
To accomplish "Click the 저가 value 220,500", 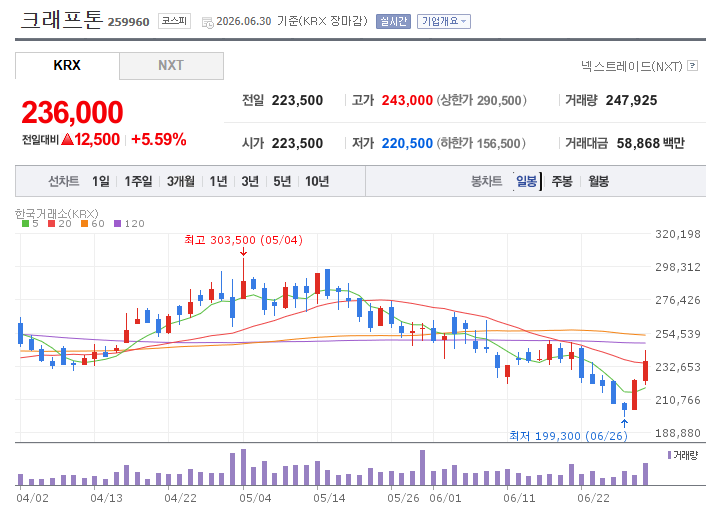I will pyautogui.click(x=407, y=143).
